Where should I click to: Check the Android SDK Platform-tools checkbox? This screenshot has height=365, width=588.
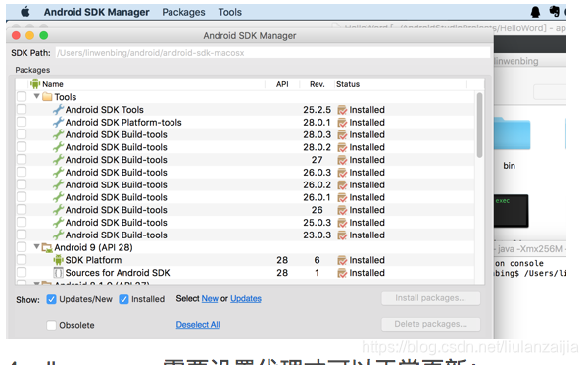22,122
